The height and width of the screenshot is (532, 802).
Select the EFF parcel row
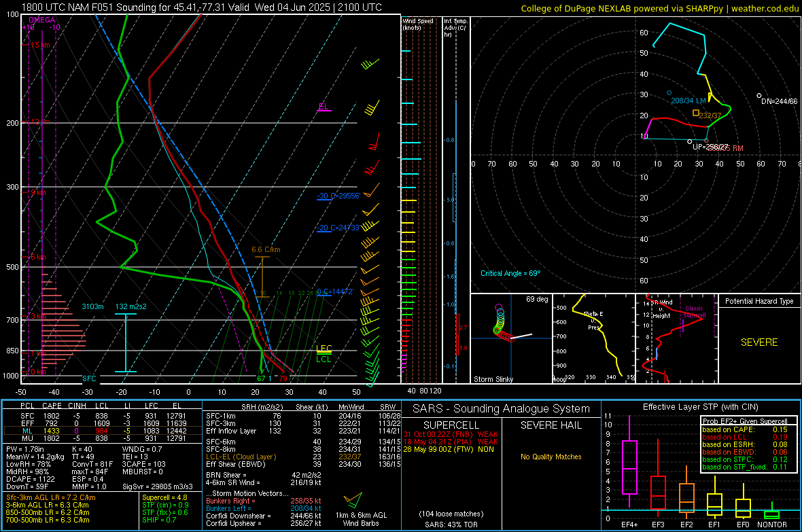(102, 423)
